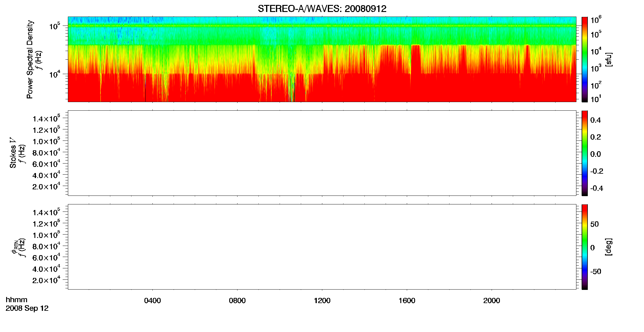Screen dimensions: 644x332
Task: Click the Power Spectral Density axis label
Action: (x=30, y=59)
